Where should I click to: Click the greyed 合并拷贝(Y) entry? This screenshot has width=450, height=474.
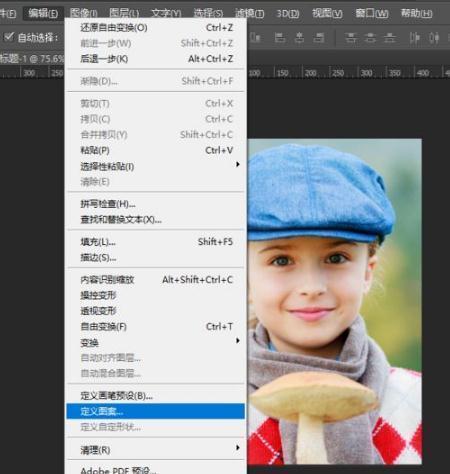click(156, 135)
